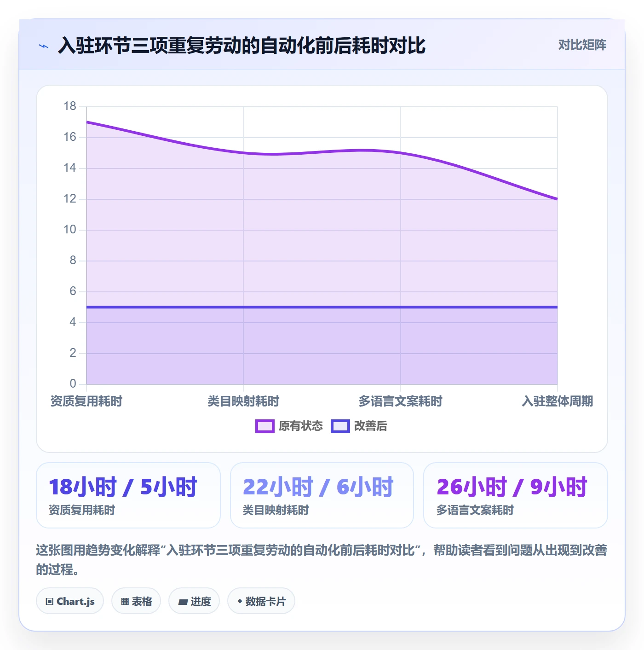The width and height of the screenshot is (644, 650).
Task: Select the 数据卡片 tag chip
Action: [261, 601]
